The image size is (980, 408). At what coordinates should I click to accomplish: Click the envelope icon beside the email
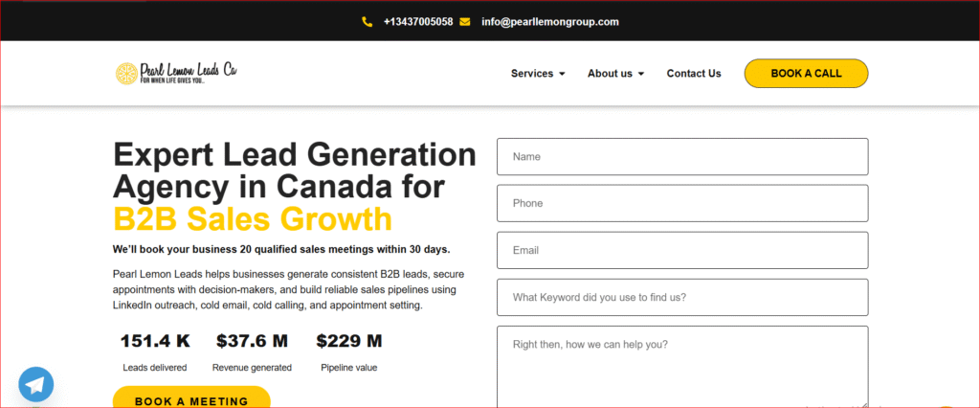click(465, 21)
